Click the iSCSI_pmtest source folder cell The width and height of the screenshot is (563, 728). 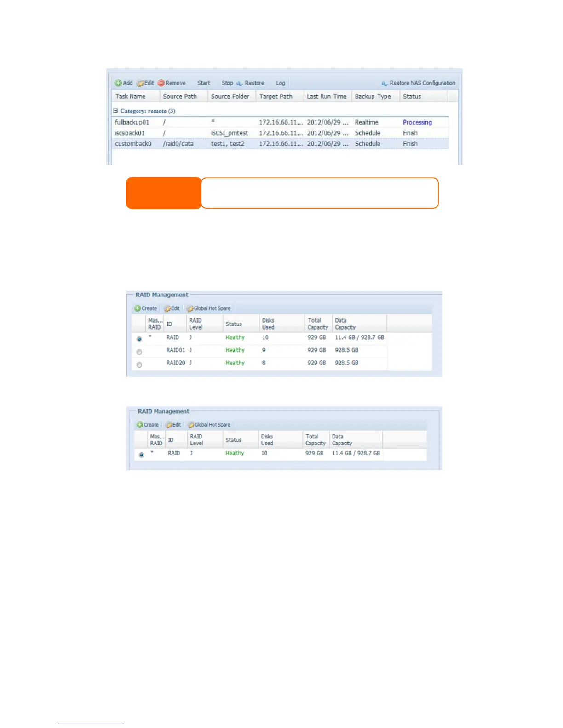click(229, 133)
